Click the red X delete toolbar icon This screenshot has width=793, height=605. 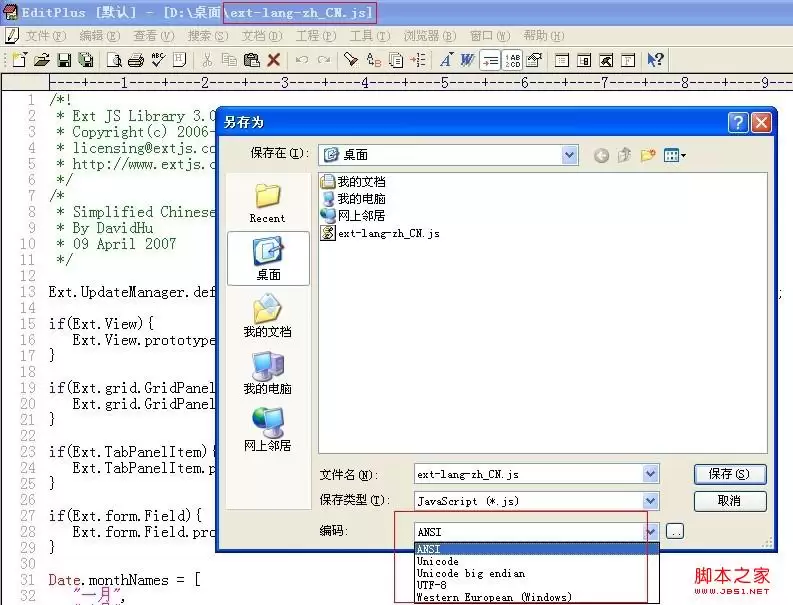coord(274,60)
